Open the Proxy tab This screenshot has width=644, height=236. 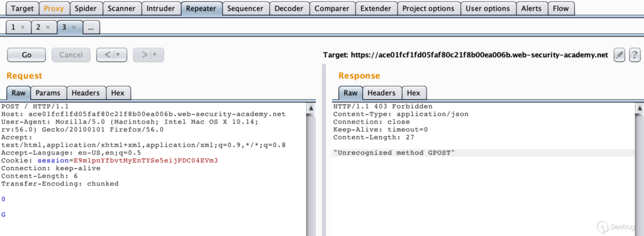pyautogui.click(x=54, y=8)
